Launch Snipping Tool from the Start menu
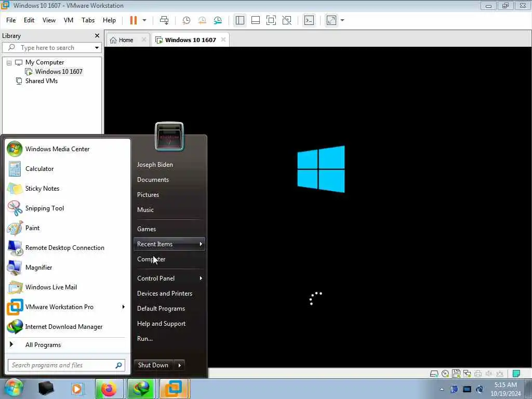The image size is (532, 399). pyautogui.click(x=68, y=208)
